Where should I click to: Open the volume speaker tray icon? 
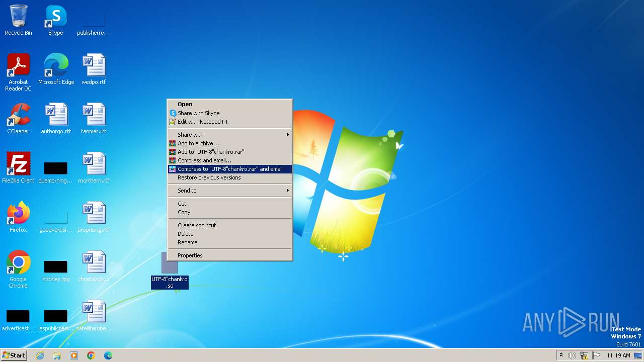(x=572, y=355)
